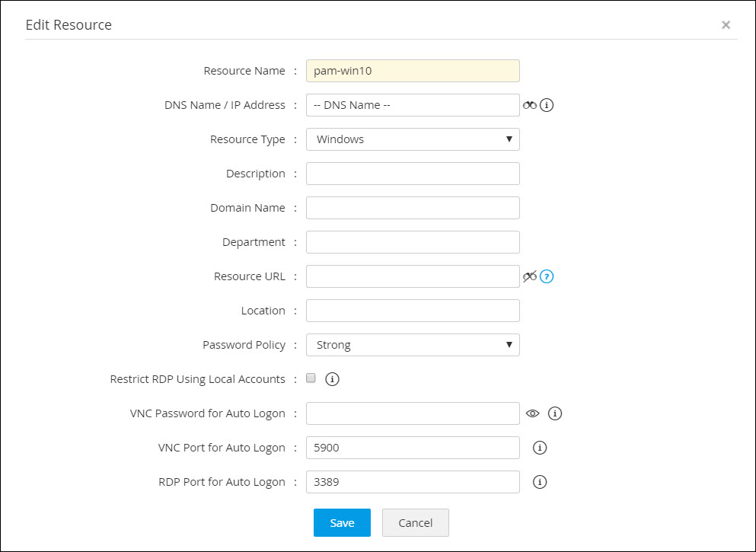Show VNC password with eye icon
The height and width of the screenshot is (552, 756).
532,413
